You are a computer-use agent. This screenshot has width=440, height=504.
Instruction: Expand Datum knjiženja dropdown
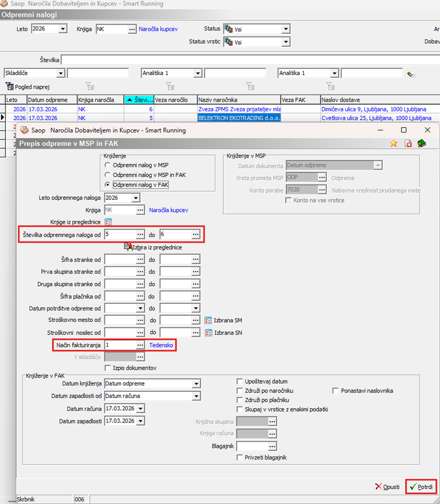(196, 384)
